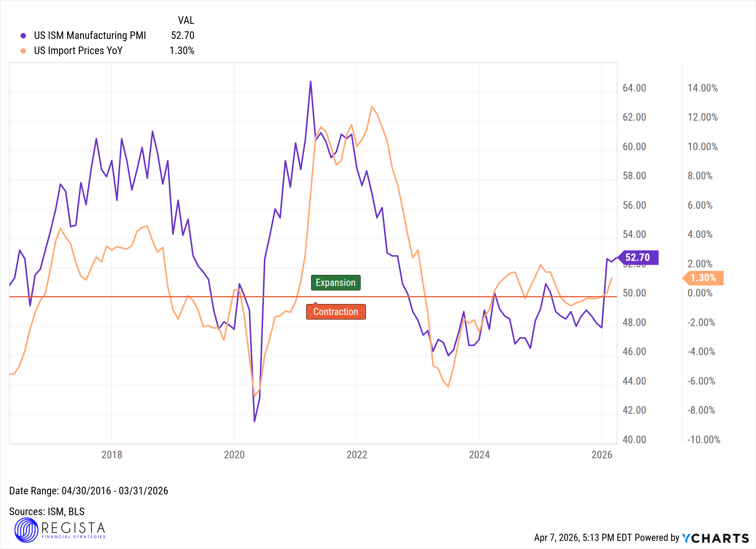This screenshot has height=549, width=756.
Task: Click the REGISTA Financial Strategies wordmark
Action: click(73, 530)
